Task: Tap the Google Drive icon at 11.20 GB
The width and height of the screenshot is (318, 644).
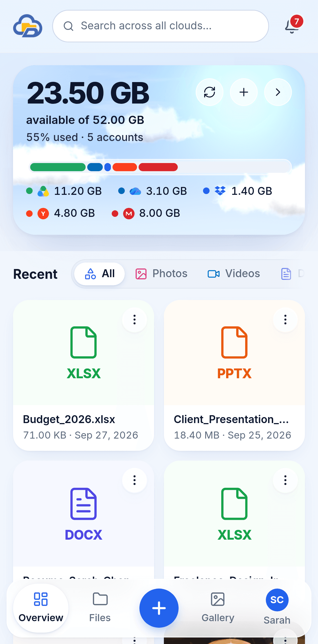Action: [x=43, y=191]
